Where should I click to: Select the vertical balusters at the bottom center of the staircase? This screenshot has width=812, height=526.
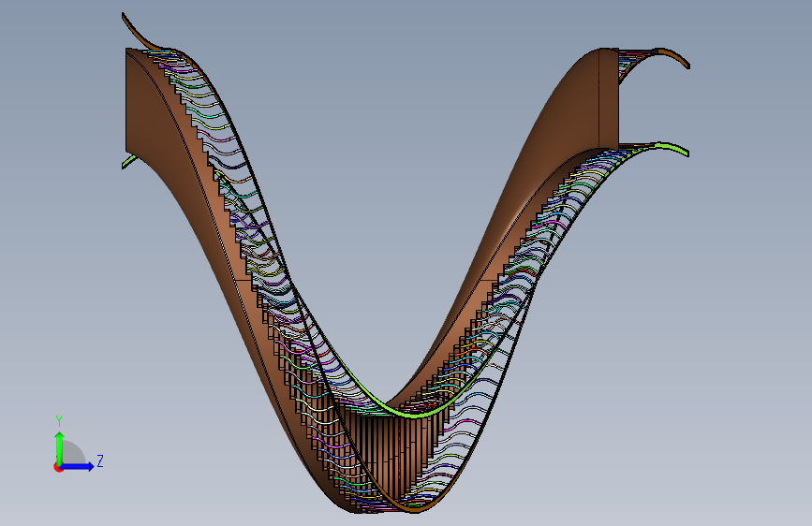click(392, 456)
